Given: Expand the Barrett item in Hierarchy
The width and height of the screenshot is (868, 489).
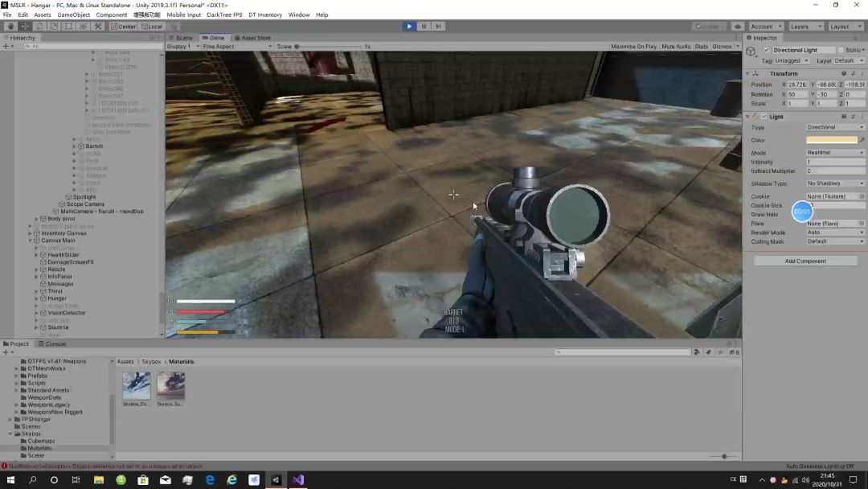Looking at the screenshot, I should click(x=74, y=146).
